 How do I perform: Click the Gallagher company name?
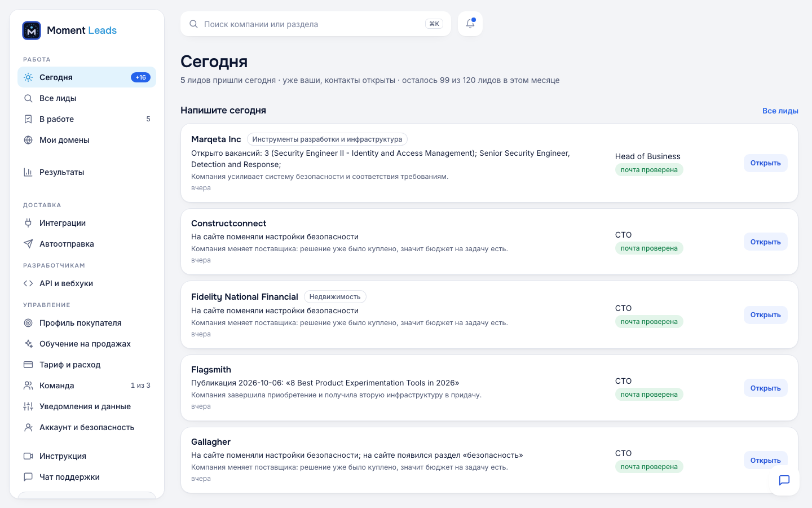[x=211, y=442]
